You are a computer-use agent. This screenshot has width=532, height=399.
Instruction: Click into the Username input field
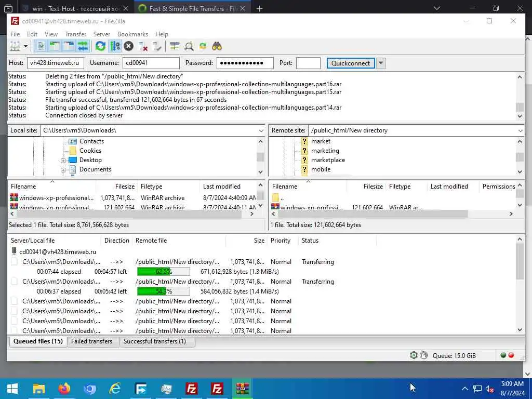[x=151, y=63]
